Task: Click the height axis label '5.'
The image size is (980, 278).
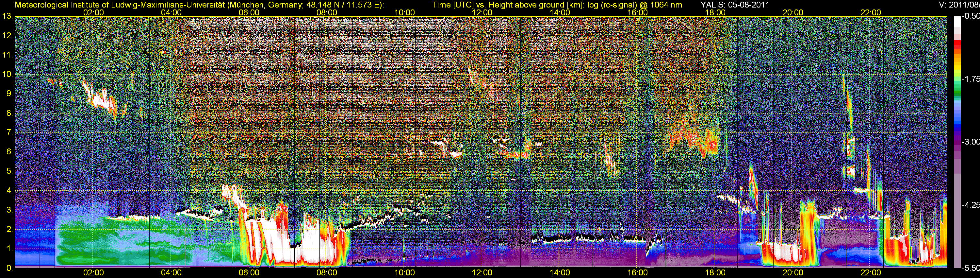Action: pyautogui.click(x=9, y=171)
